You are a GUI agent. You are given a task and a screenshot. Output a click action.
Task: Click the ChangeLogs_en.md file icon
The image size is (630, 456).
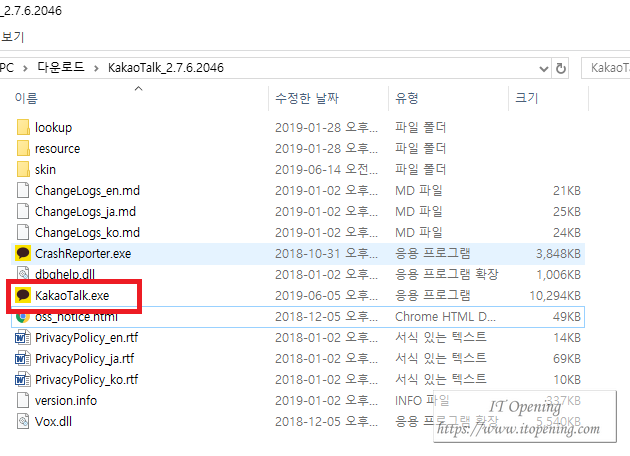(23, 190)
